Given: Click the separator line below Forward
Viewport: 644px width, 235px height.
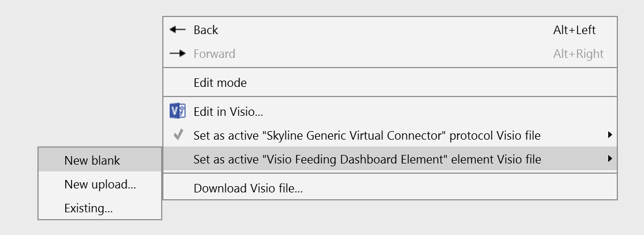Looking at the screenshot, I should 390,68.
